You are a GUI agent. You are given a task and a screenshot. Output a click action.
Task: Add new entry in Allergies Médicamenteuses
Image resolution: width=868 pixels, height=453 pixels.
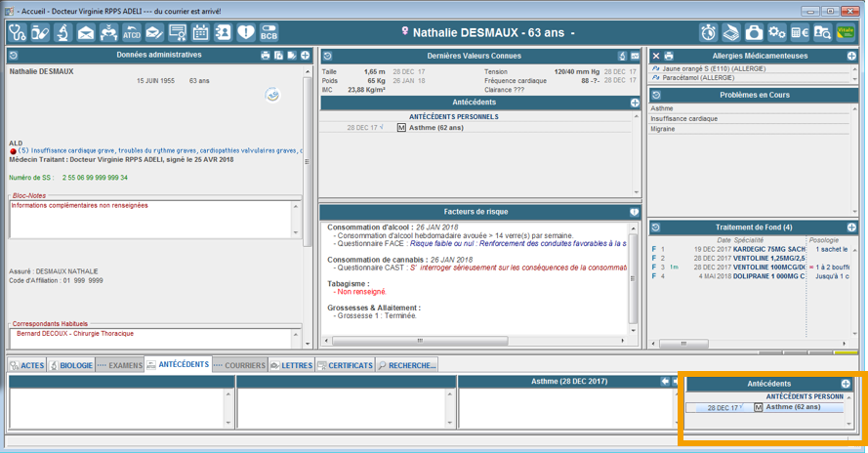(851, 57)
